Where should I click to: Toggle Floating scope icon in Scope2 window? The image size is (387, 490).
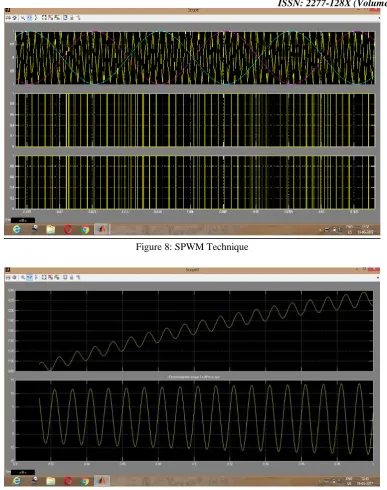(65, 277)
